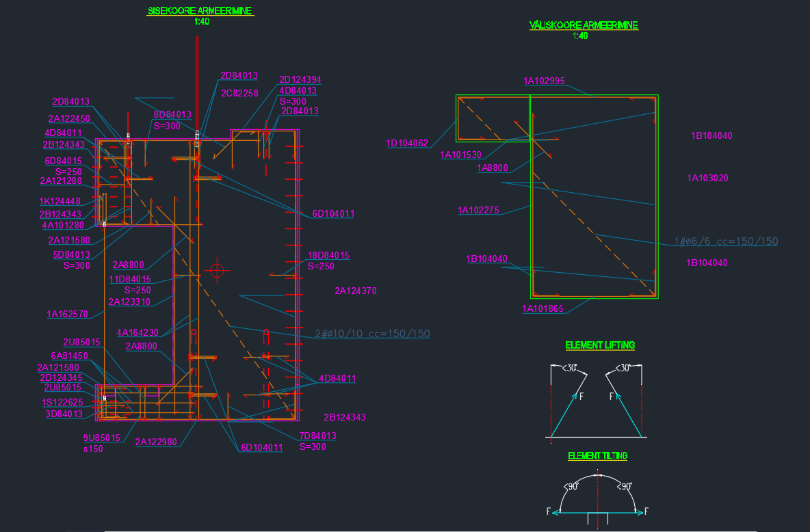This screenshot has width=810, height=532.
Task: Select the 1A162570 annotation
Action: [67, 315]
